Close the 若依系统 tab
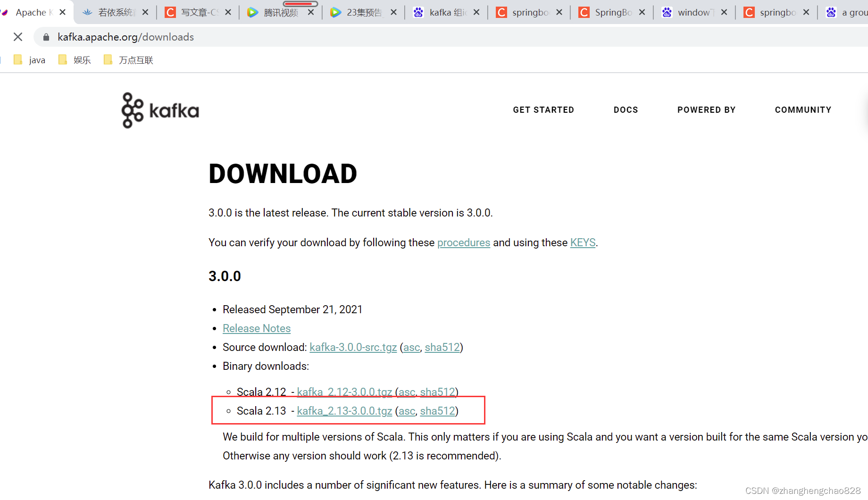This screenshot has width=868, height=500. (x=145, y=12)
